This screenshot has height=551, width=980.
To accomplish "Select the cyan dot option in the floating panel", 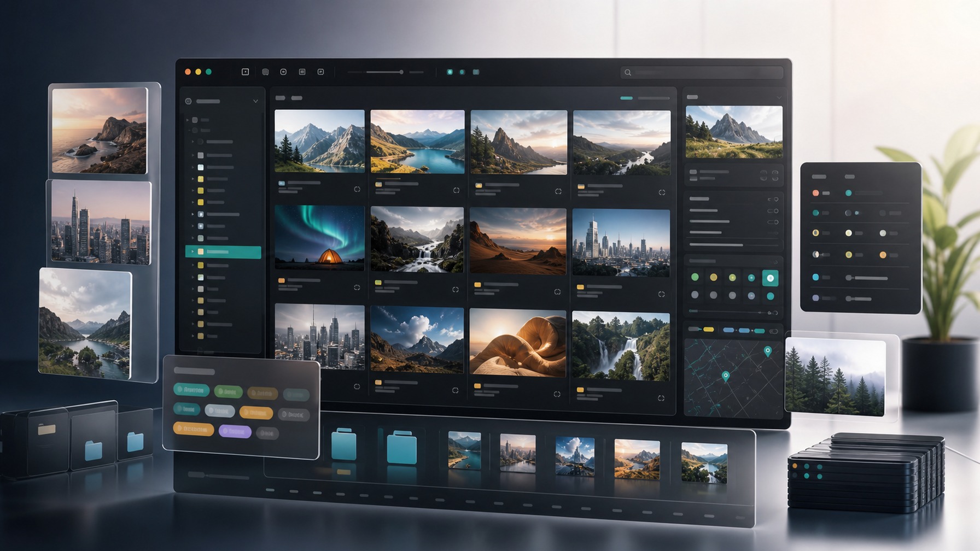I will coord(815,277).
